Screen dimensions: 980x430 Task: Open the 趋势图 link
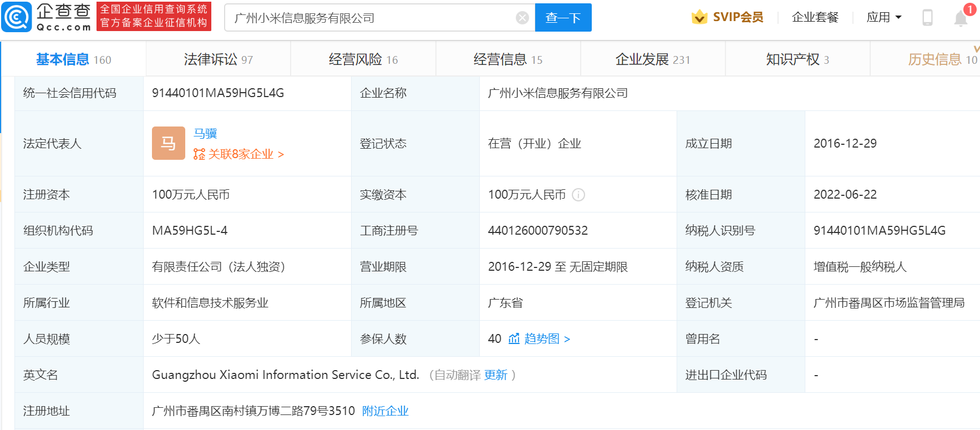coord(547,338)
